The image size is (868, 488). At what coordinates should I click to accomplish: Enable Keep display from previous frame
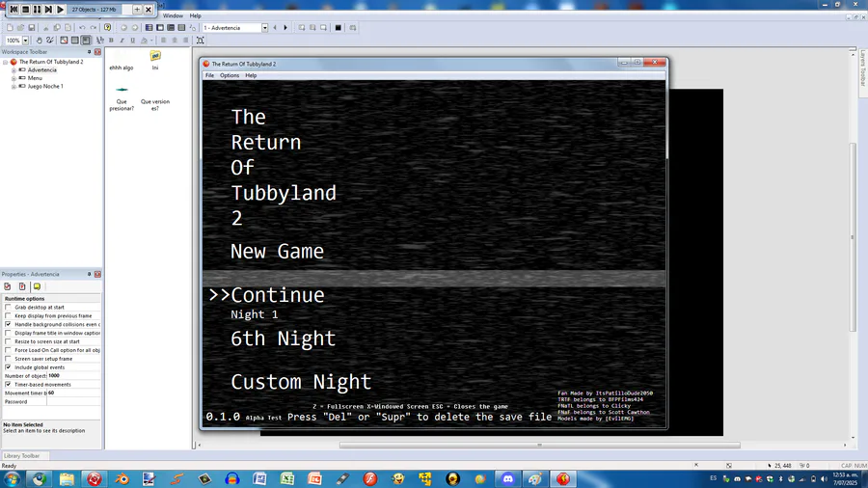[8, 316]
